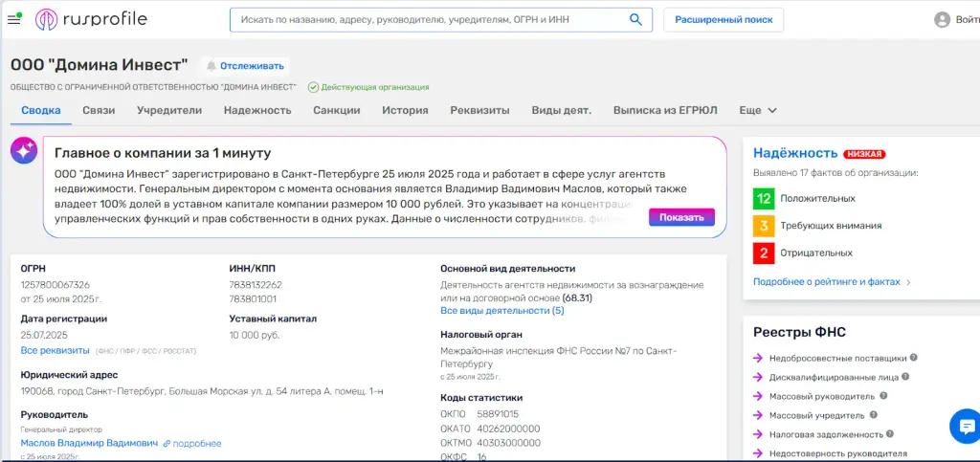The image size is (980, 462).
Task: Click the search magnifier icon
Action: pyautogui.click(x=635, y=19)
